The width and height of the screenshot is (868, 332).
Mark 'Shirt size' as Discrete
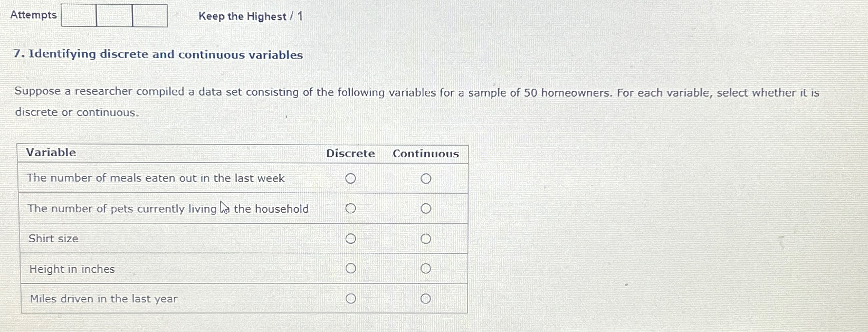pos(350,239)
